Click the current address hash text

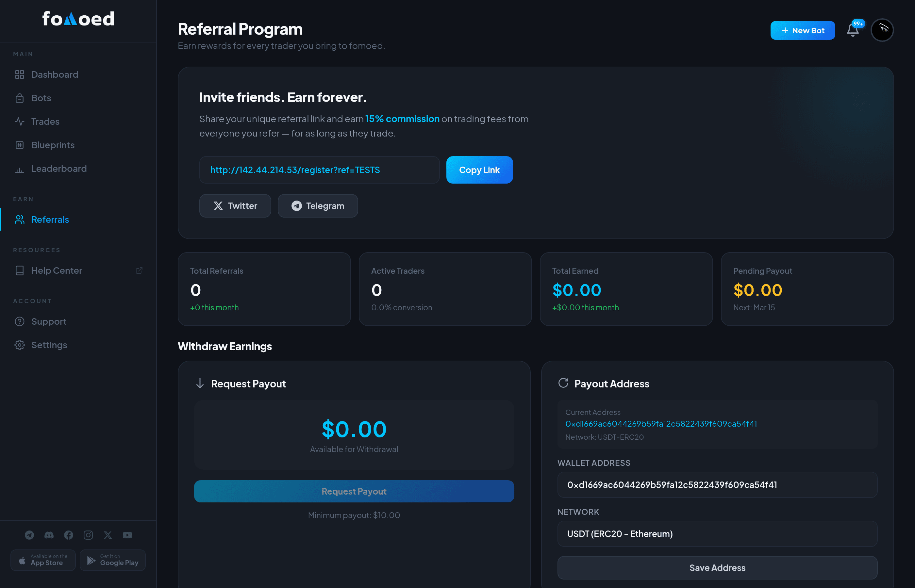click(661, 424)
